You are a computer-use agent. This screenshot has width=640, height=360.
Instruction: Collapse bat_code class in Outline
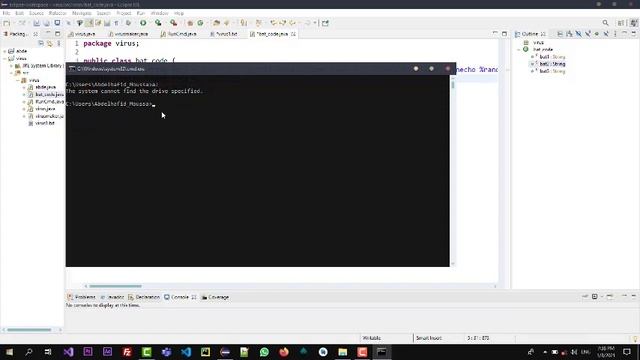tap(519, 49)
